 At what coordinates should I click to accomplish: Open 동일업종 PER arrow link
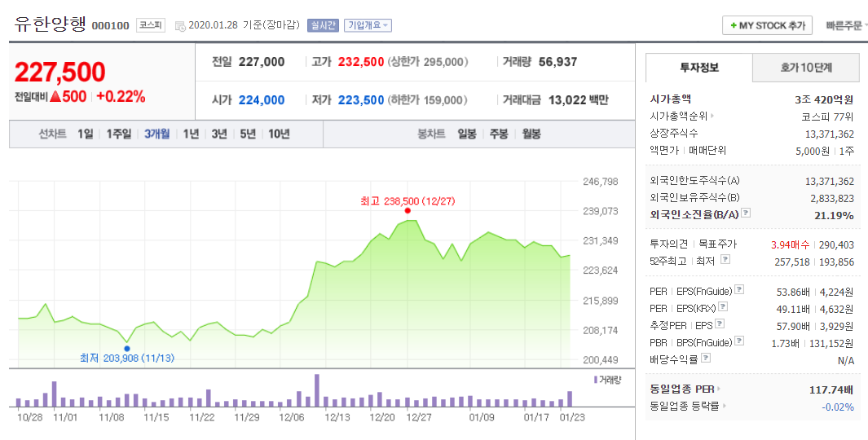(719, 389)
